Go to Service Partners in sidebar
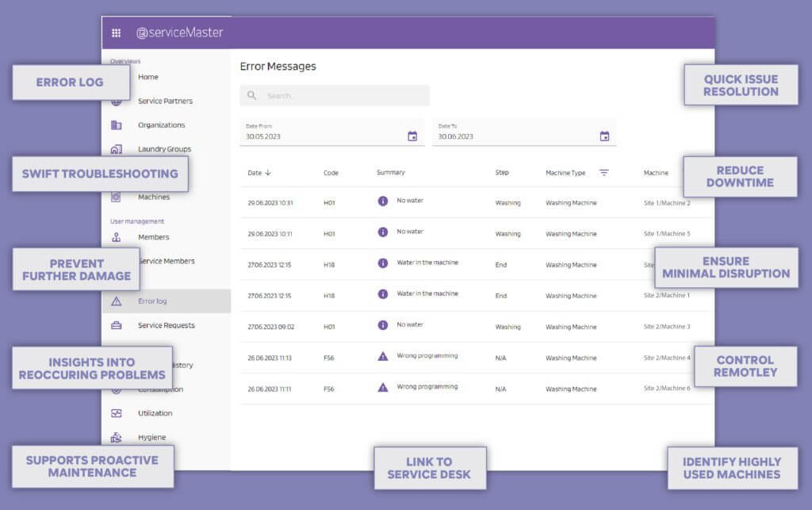The height and width of the screenshot is (510, 812). point(165,101)
